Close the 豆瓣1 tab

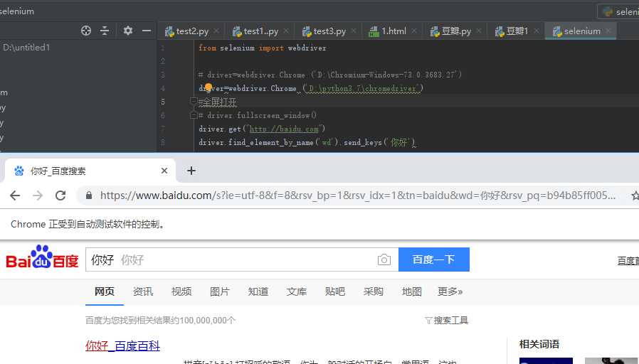537,31
